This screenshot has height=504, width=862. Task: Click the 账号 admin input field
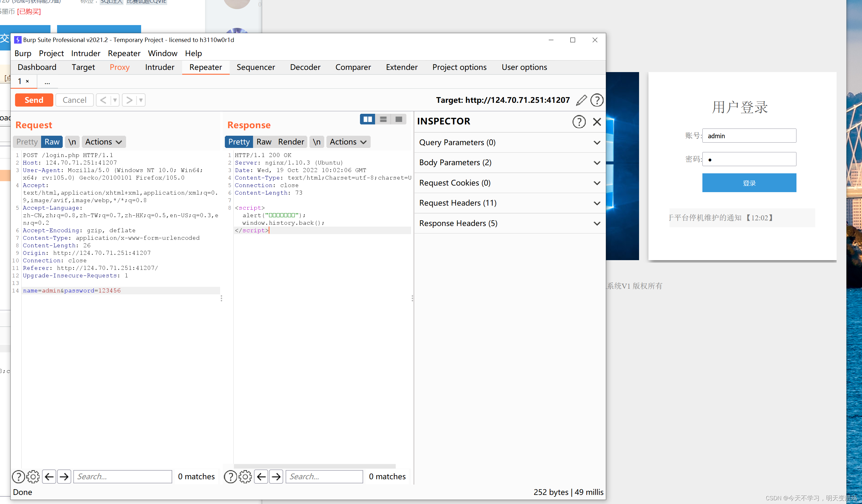point(749,136)
